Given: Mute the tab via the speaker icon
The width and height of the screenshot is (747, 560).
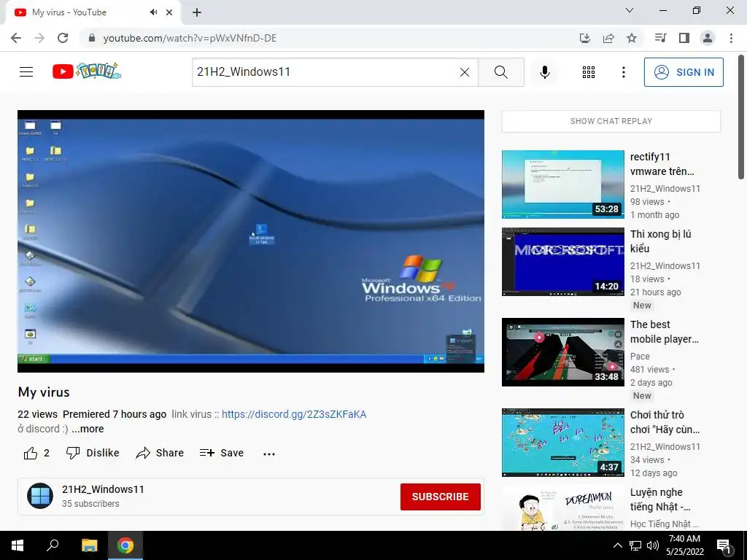Looking at the screenshot, I should pyautogui.click(x=153, y=12).
